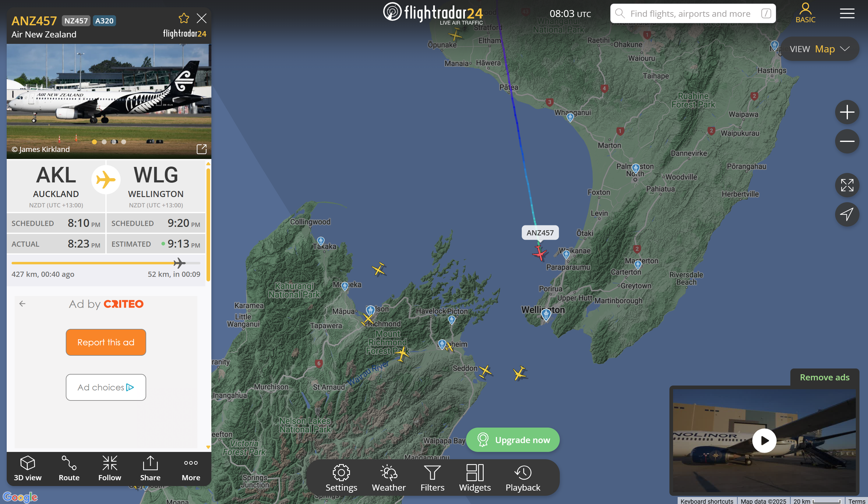Center map on my location arrow
Screen dimensions: 868x504
[x=847, y=214]
